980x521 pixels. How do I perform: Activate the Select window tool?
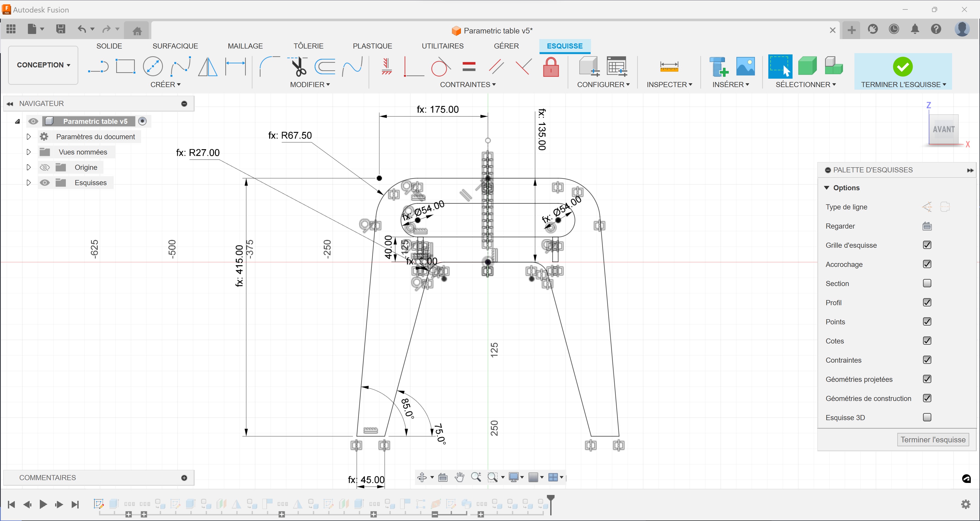click(780, 66)
